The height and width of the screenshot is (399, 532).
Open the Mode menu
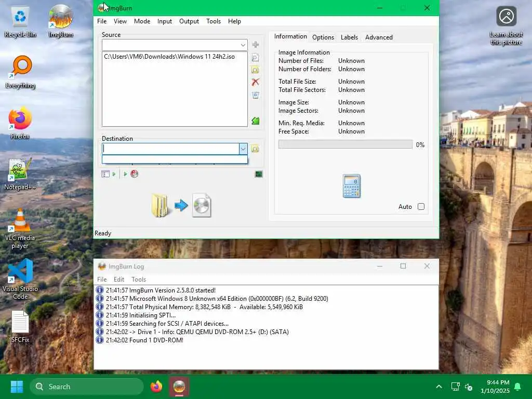[x=142, y=21]
